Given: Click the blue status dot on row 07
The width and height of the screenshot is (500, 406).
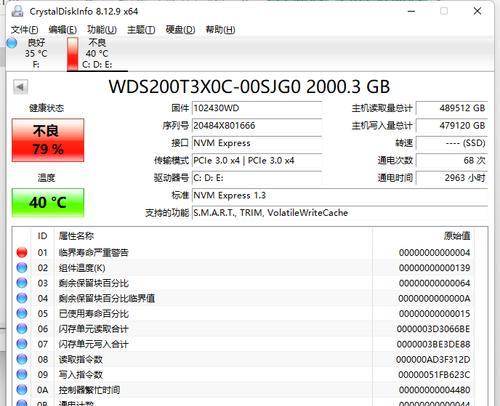Looking at the screenshot, I should click(22, 344).
